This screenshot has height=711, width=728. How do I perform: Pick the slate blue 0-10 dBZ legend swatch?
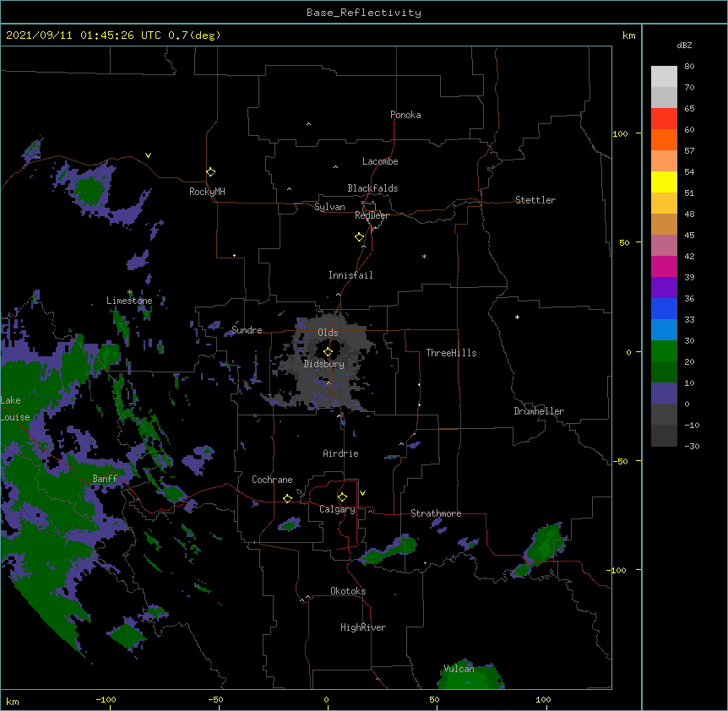tap(664, 393)
